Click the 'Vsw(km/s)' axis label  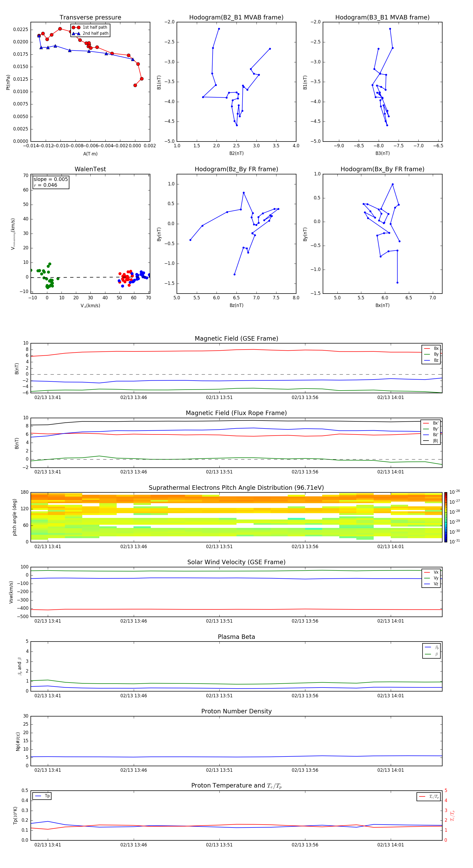coord(11,592)
